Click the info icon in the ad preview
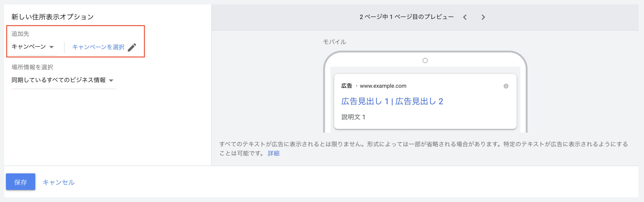The width and height of the screenshot is (644, 202). click(x=506, y=86)
